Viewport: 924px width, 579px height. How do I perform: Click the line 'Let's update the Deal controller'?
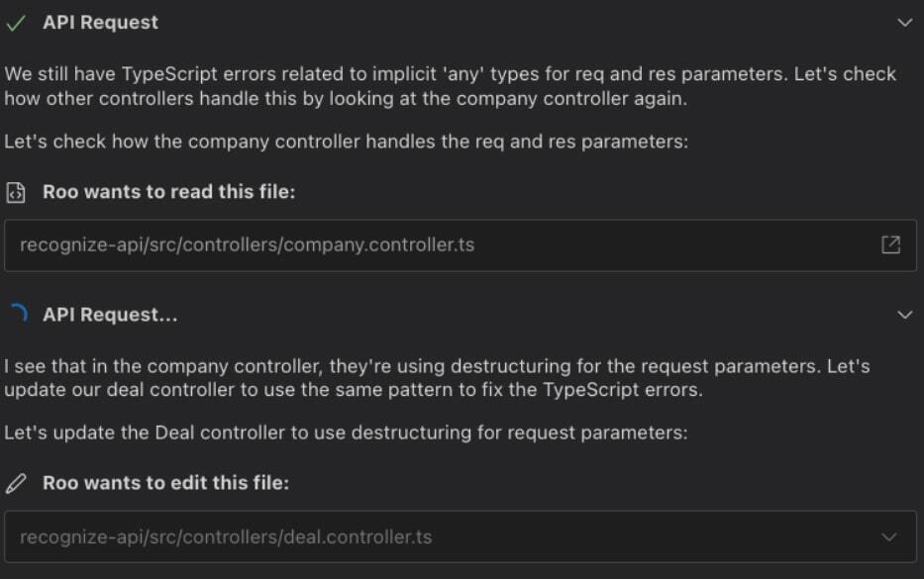point(346,433)
